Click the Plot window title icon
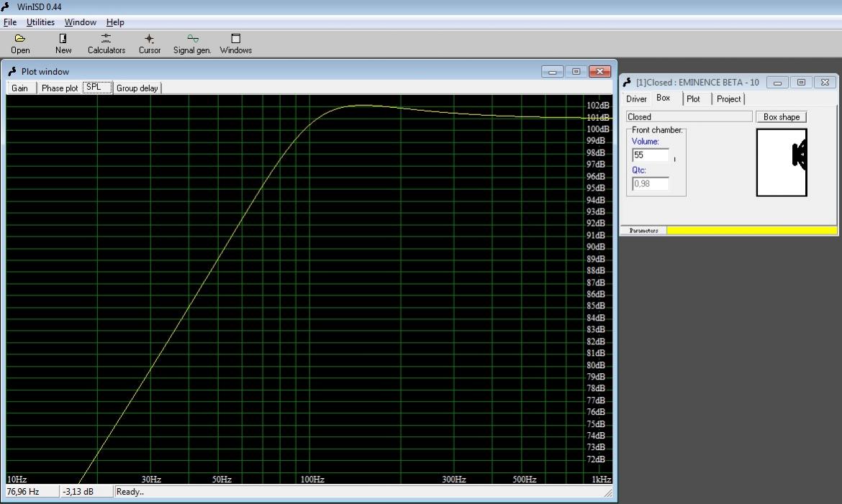 pyautogui.click(x=12, y=71)
